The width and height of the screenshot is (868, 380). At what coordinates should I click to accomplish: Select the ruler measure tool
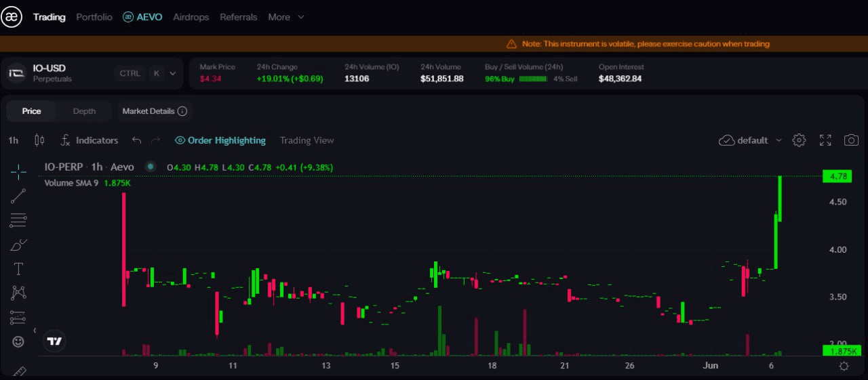[x=18, y=371]
